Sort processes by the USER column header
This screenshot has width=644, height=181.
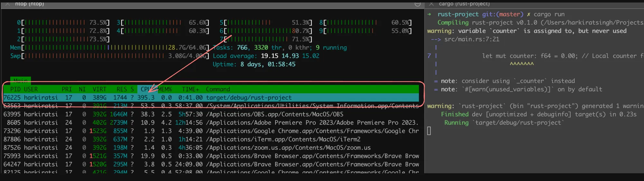[x=31, y=89]
